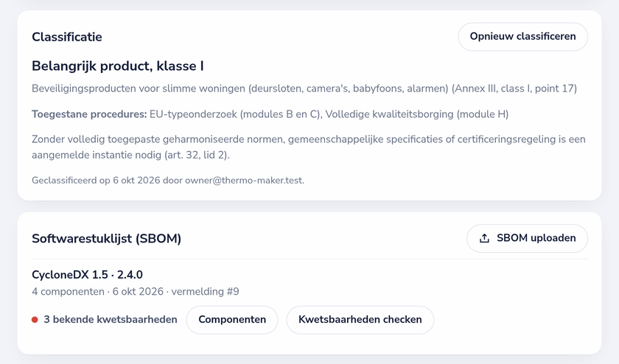This screenshot has height=364, width=619.
Task: Click the '4 componenten · 6 okt 2026 · vermelding #9' line
Action: [x=136, y=292]
